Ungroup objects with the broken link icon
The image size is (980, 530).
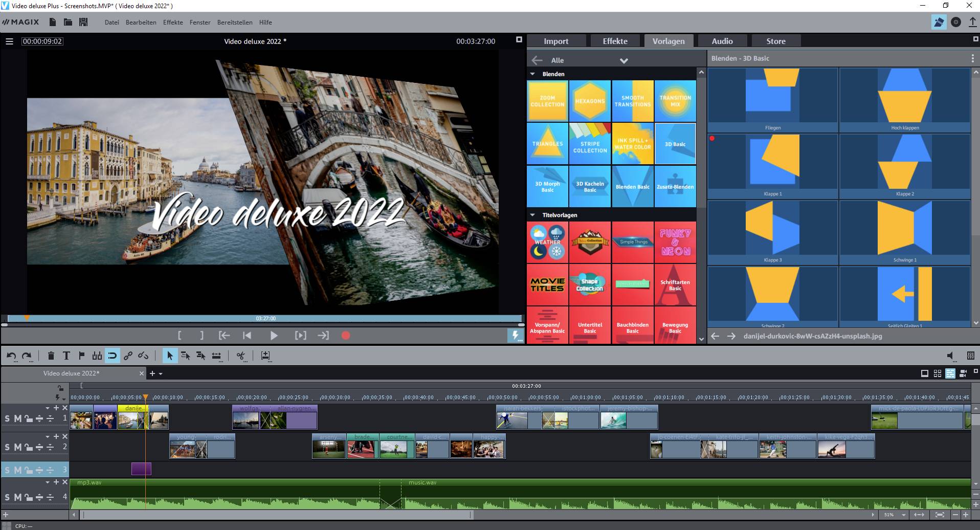pyautogui.click(x=143, y=356)
